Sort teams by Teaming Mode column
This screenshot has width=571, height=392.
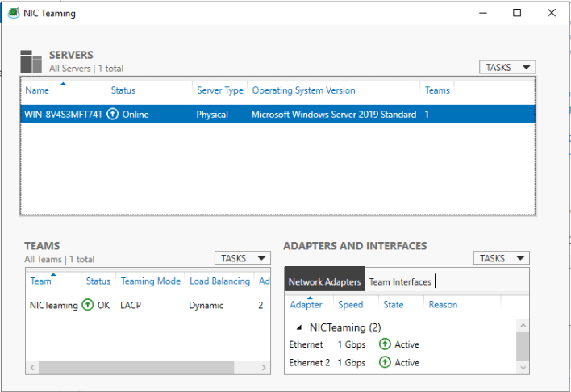pos(150,281)
